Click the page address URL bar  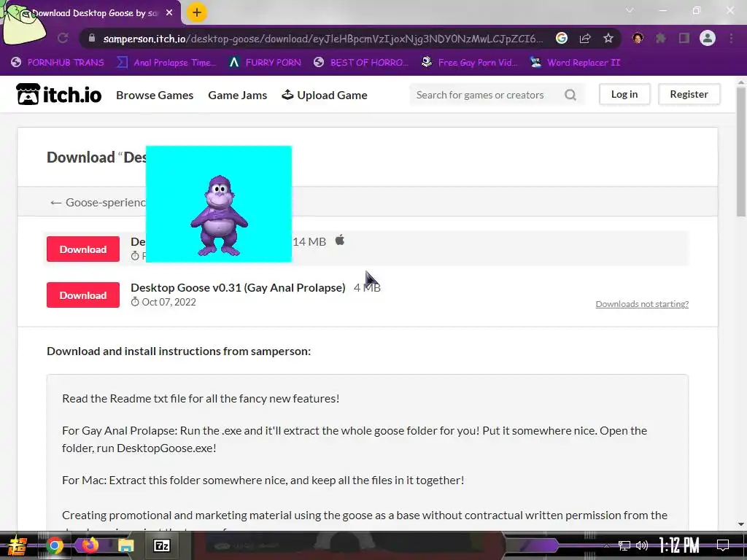click(x=322, y=39)
